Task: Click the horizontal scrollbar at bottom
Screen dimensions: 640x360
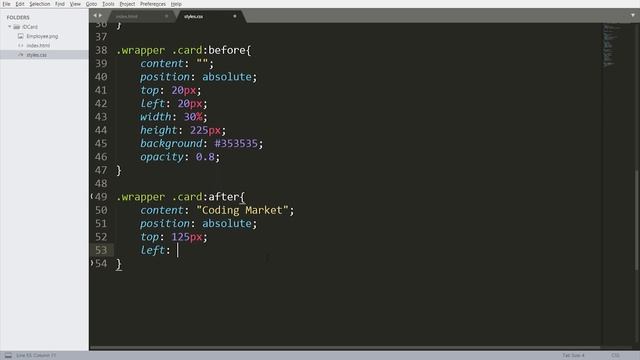Action: click(x=345, y=348)
